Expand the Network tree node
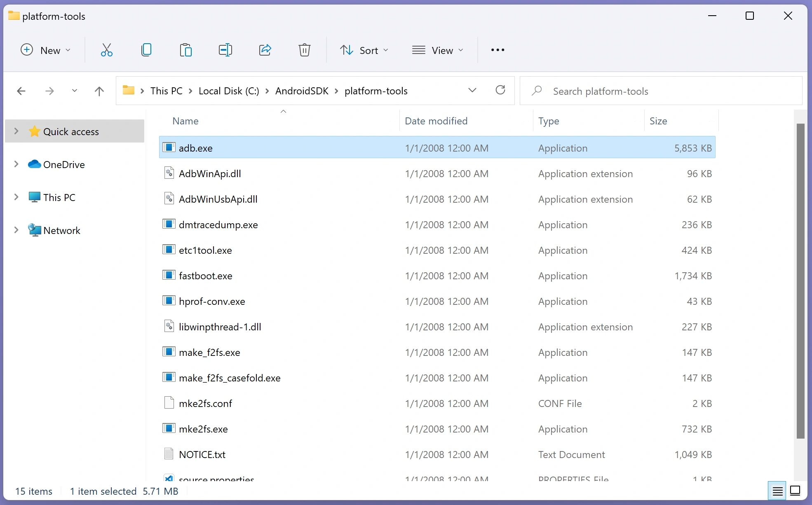This screenshot has height=505, width=812. pos(16,230)
